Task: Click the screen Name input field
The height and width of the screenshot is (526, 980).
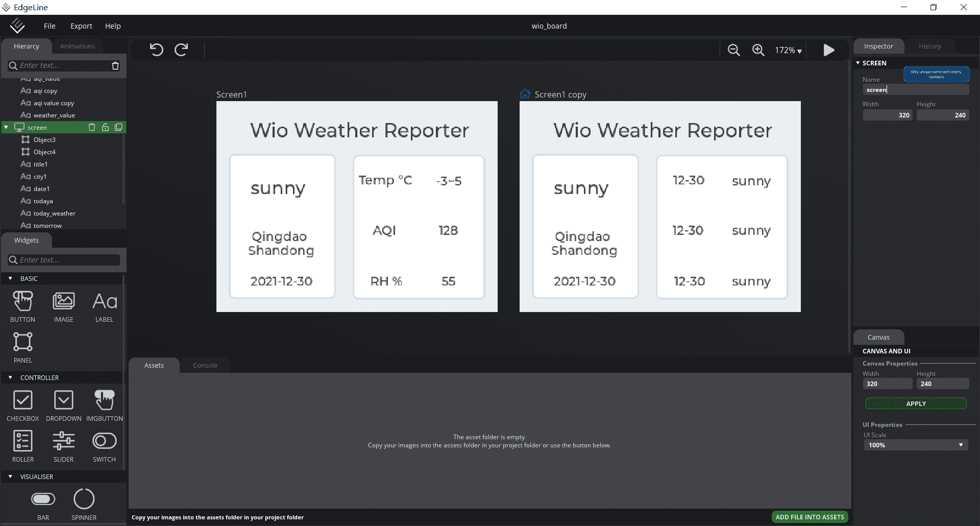Action: (x=916, y=89)
